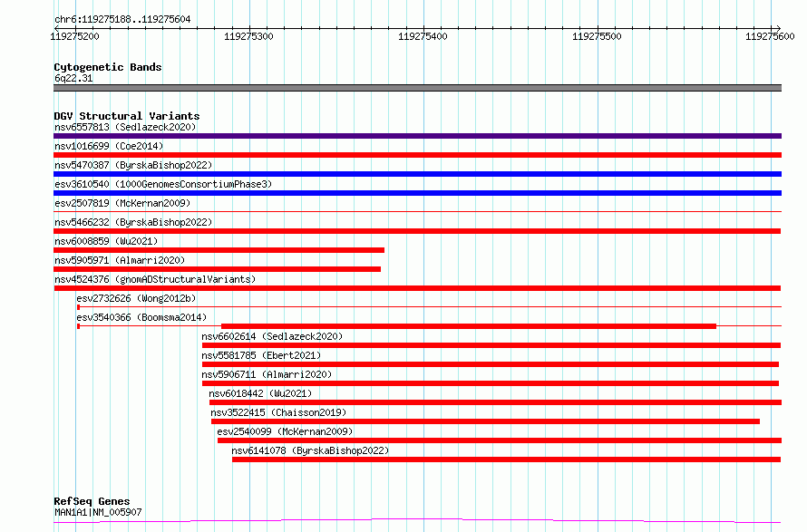Open variant nsv6602614 (Sedlazeck2020) label
Viewport: 807px width, 532px height.
272,336
